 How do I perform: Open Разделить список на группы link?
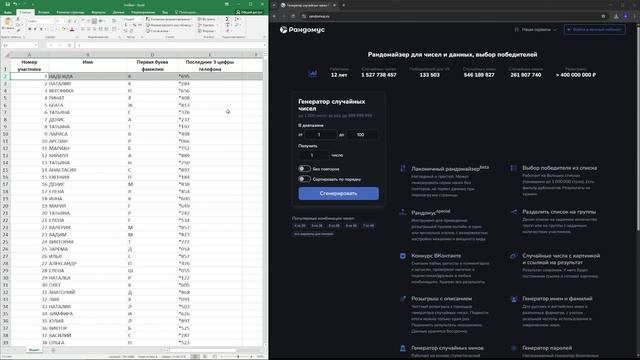tap(559, 212)
